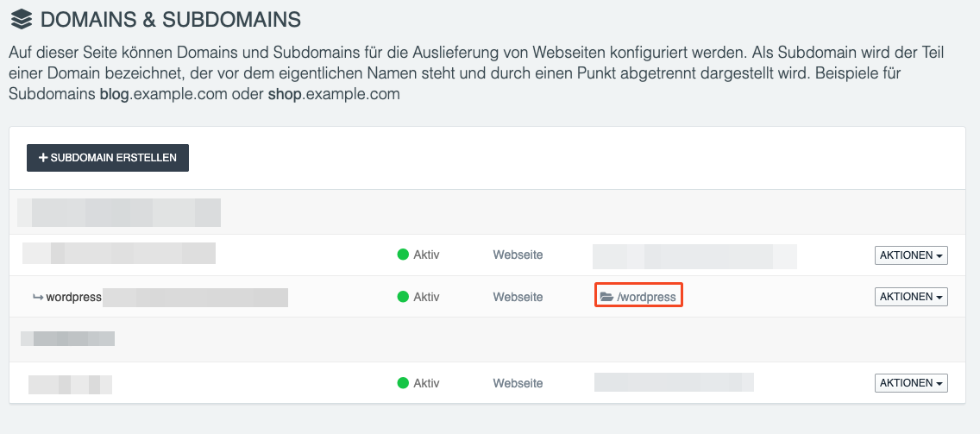Click the folder icon next to /wordpress
The width and height of the screenshot is (980, 434).
607,297
